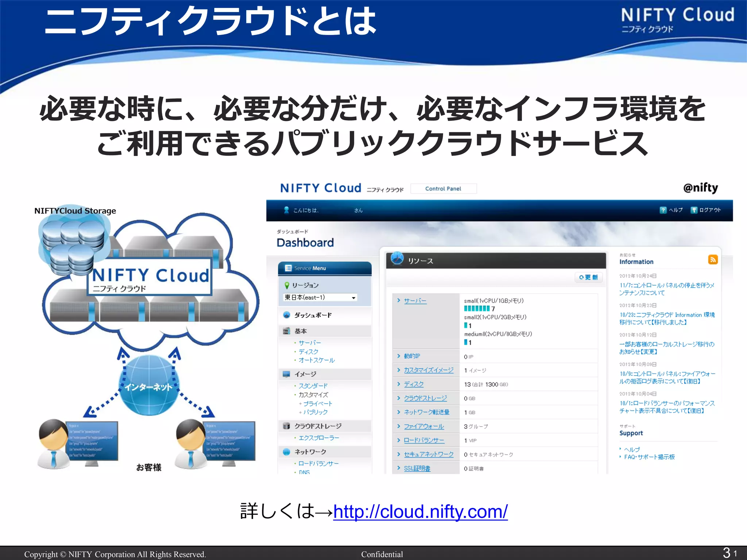Click the FAQ・サポート掲示板 link
747x560 pixels.
pyautogui.click(x=649, y=457)
